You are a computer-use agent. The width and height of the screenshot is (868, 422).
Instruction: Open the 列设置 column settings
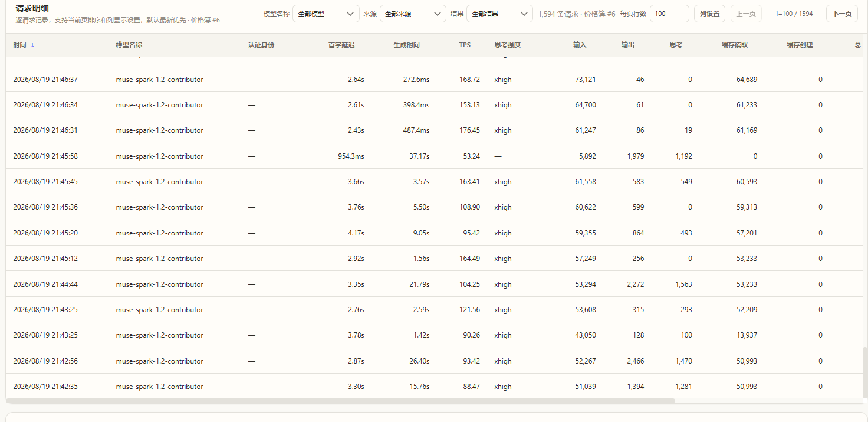(709, 14)
